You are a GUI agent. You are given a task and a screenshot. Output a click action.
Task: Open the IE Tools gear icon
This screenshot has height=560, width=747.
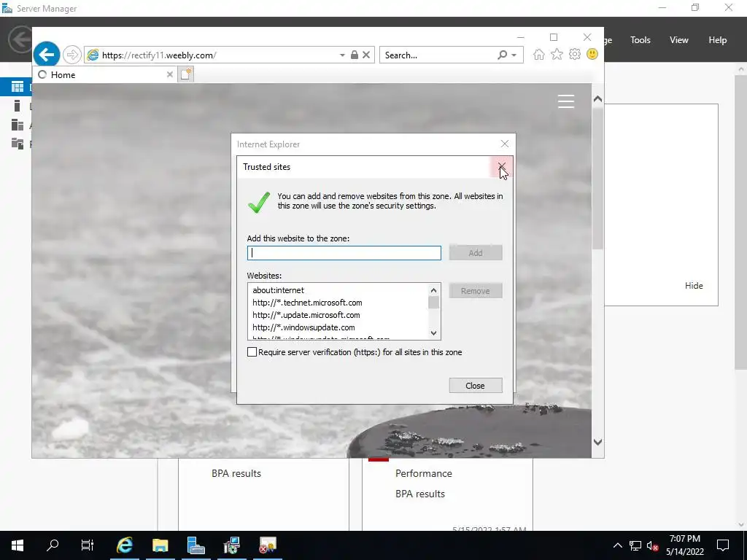(x=575, y=54)
